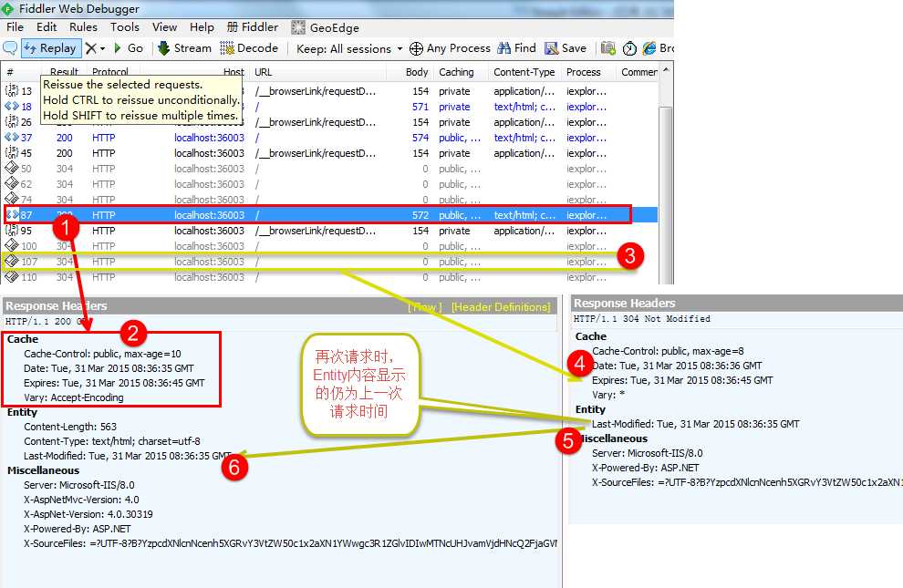Click 'Last-Modified' header in the 304 response panel
This screenshot has width=903, height=588.
(x=696, y=424)
